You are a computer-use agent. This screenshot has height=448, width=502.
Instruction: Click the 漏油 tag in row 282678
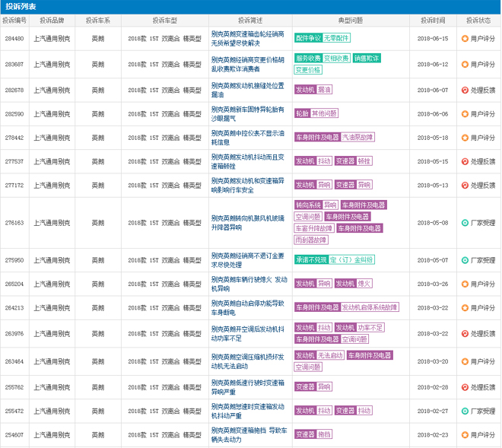(x=324, y=90)
